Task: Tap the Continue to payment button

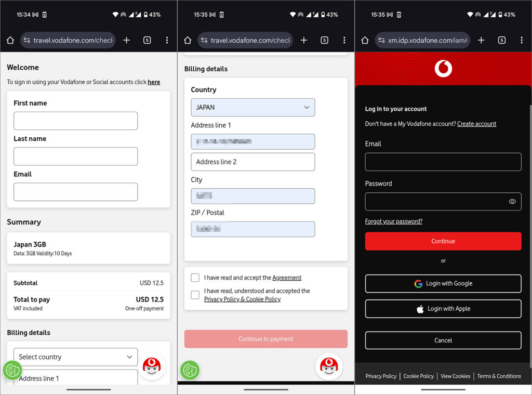Action: click(265, 339)
